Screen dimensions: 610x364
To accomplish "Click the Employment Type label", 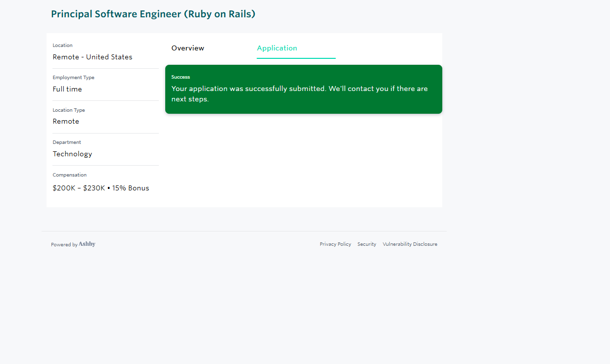I will pos(73,78).
